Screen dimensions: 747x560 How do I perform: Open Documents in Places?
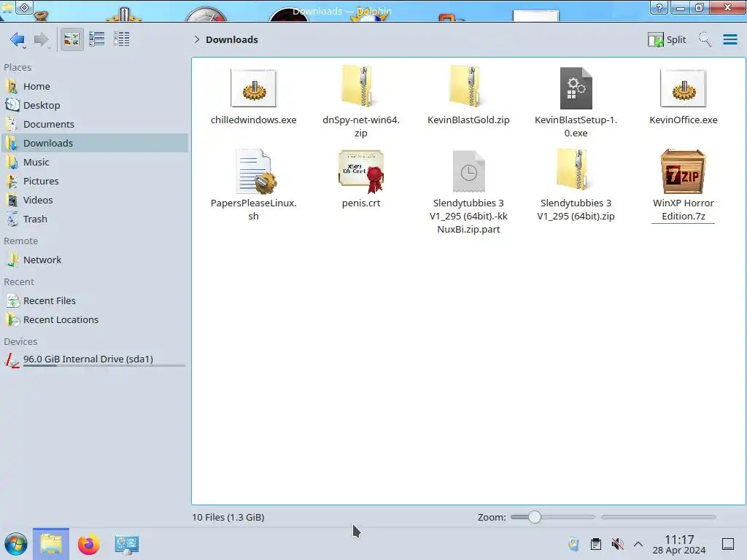click(94, 124)
